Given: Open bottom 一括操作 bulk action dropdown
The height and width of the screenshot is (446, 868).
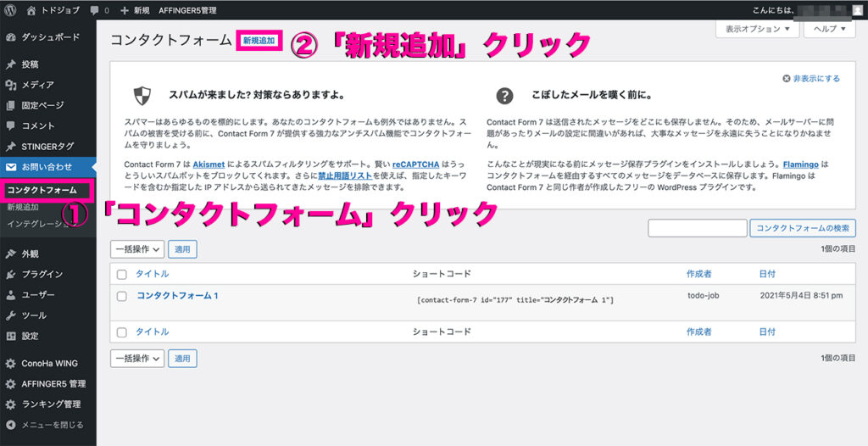Looking at the screenshot, I should pos(137,359).
